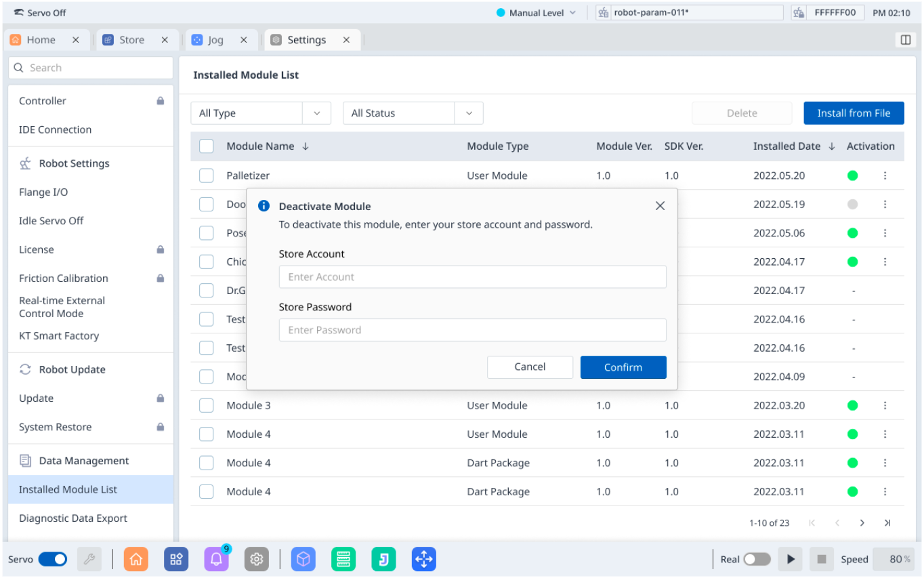Viewport: 924px width, 578px height.
Task: Open the purple notification bell icon
Action: click(x=216, y=559)
